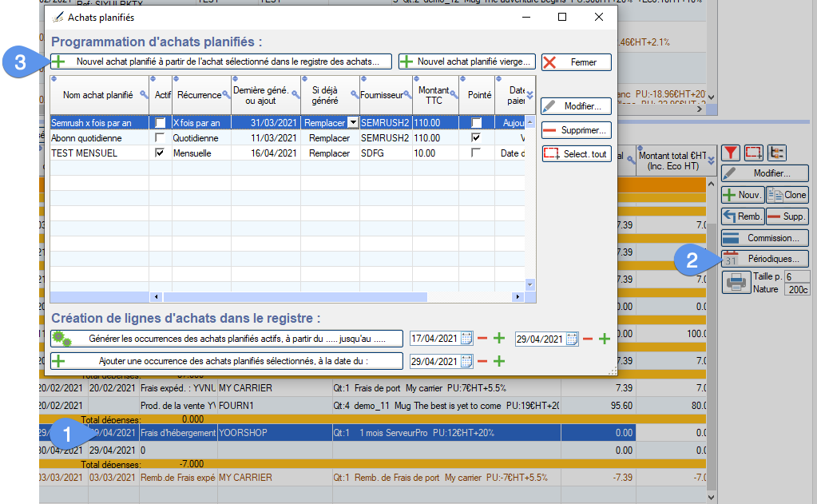The height and width of the screenshot is (504, 817).
Task: Click the SDFG supplier cell
Action: 386,153
